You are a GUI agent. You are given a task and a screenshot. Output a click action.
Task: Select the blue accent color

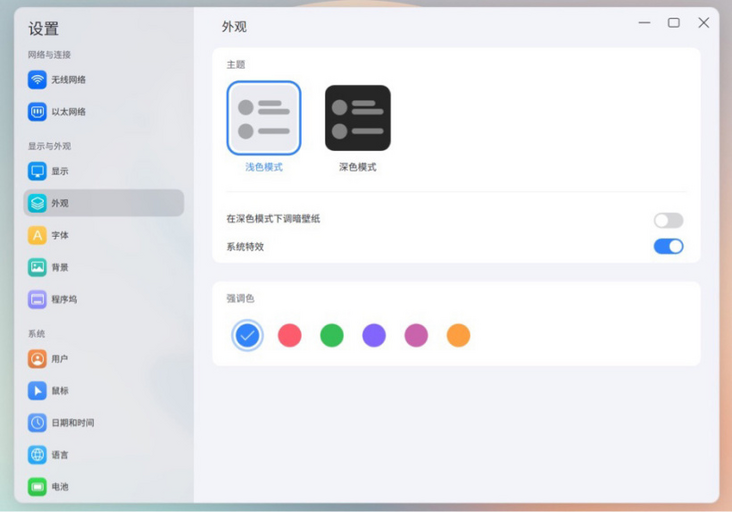tap(247, 335)
